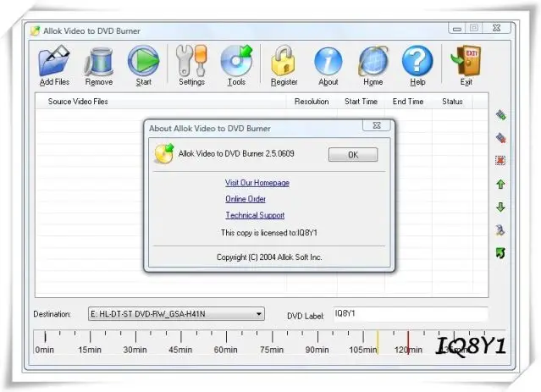Click the Technical Support link
The width and height of the screenshot is (541, 392).
[255, 215]
